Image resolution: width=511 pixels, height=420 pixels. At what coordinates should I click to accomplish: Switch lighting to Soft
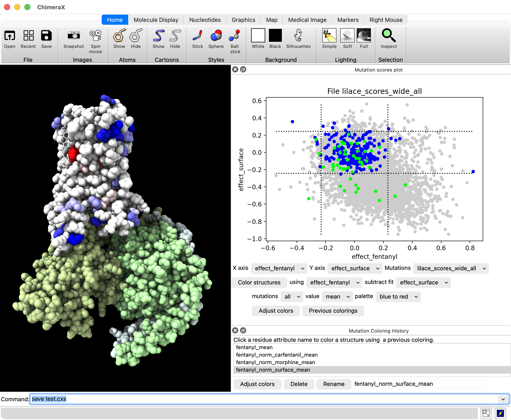pyautogui.click(x=347, y=36)
